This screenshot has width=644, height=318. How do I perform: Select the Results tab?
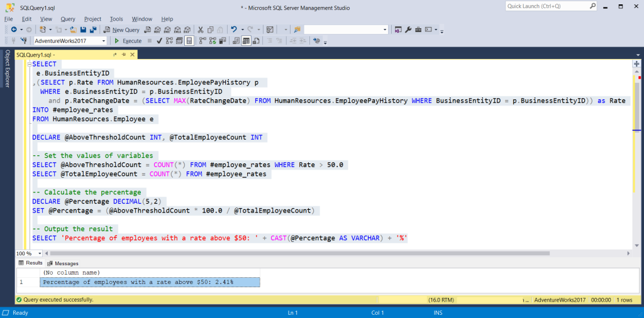(x=31, y=263)
